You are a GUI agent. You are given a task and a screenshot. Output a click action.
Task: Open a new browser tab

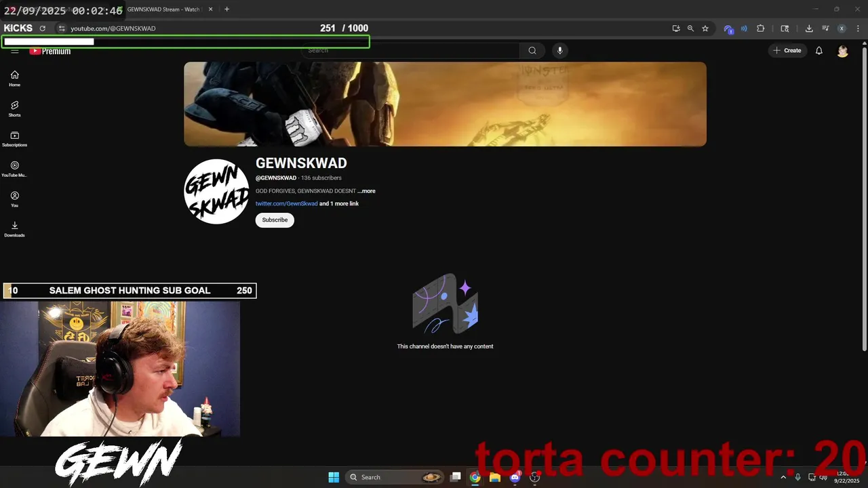coord(226,9)
